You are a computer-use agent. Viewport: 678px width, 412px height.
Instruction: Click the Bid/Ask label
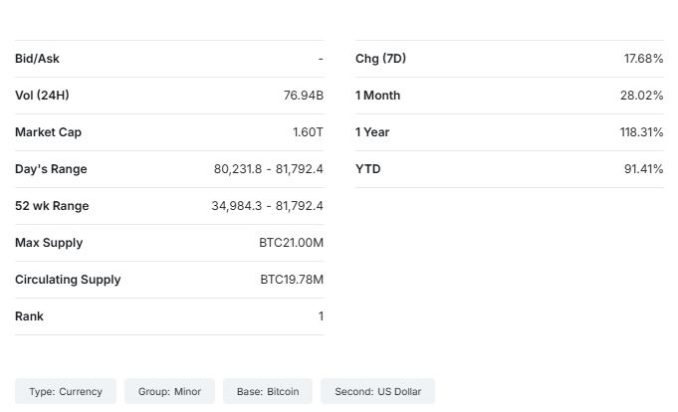[37, 59]
